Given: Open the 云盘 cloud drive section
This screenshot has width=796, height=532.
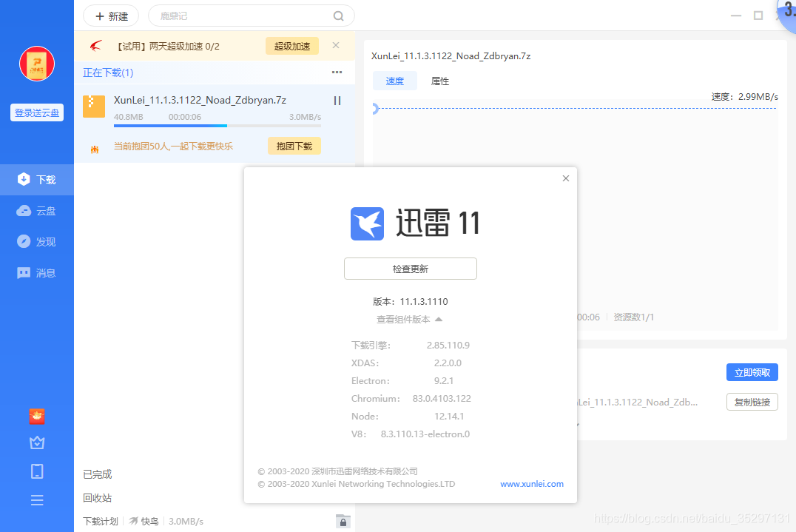Looking at the screenshot, I should (36, 211).
